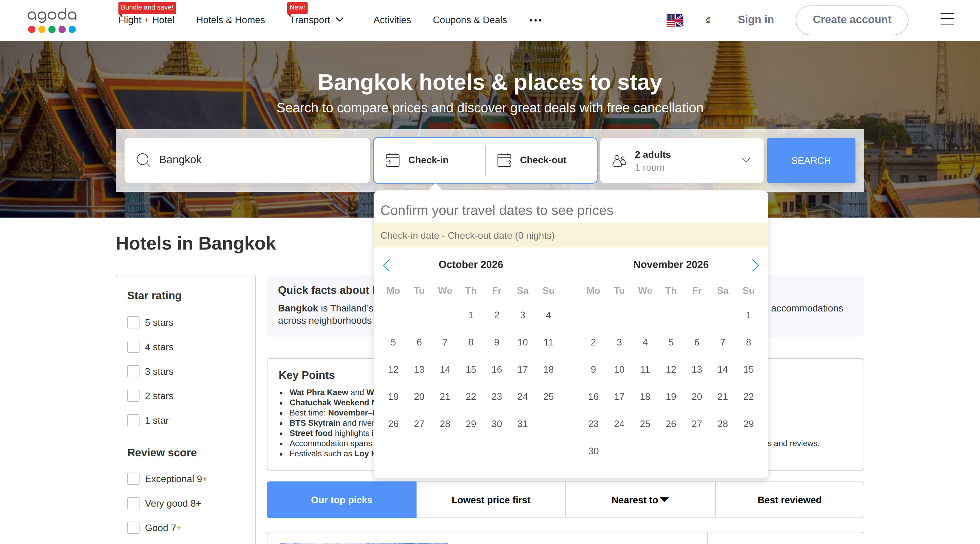Expand the Transport dropdown menu
This screenshot has width=980, height=544.
[x=317, y=20]
